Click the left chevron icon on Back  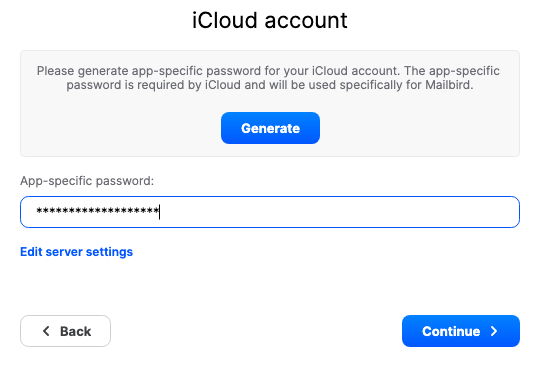(x=46, y=331)
